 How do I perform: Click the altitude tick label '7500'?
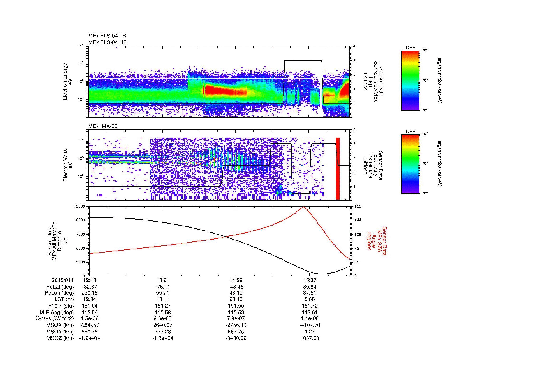pos(81,234)
